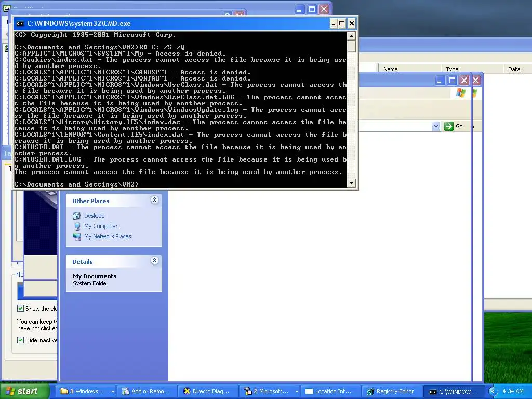Open dropdown arrow of 2 Microsoft taskbar group
Viewport: 532px width, 399px height.
click(x=297, y=392)
